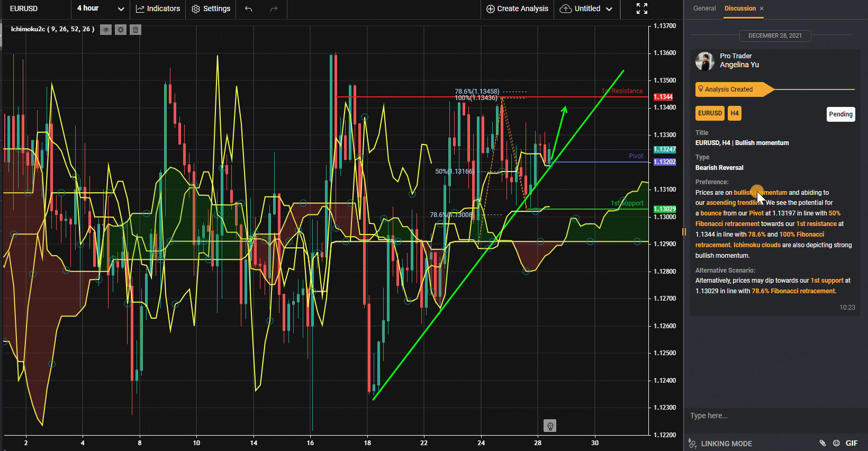The height and width of the screenshot is (451, 868).
Task: Open chart Settings
Action: pyautogui.click(x=211, y=8)
